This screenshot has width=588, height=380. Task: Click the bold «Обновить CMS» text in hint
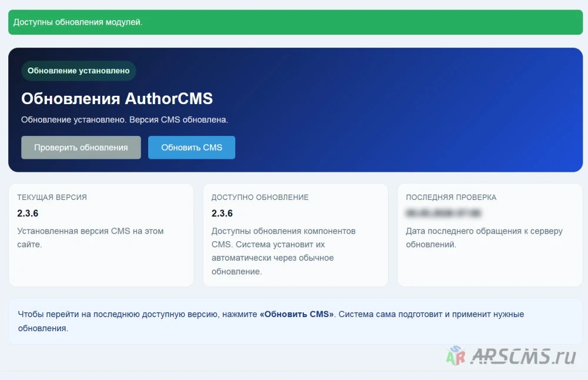(x=296, y=314)
